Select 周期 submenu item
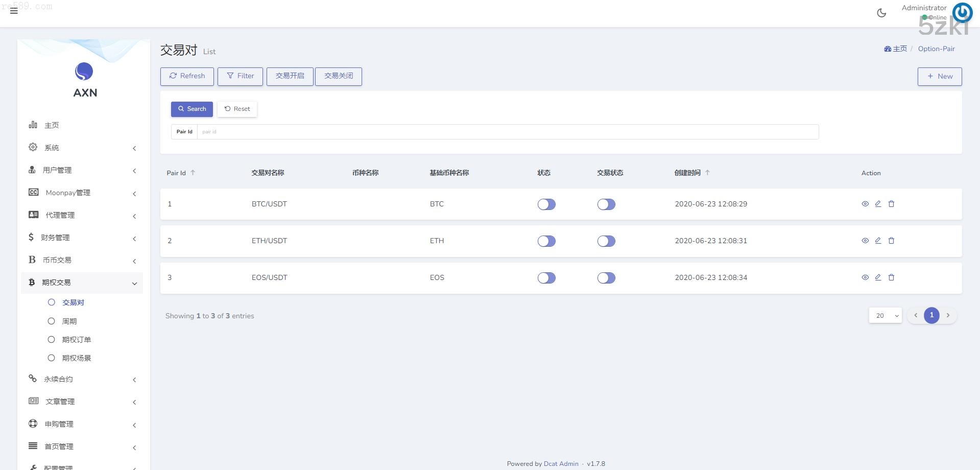The width and height of the screenshot is (980, 470). pos(69,321)
